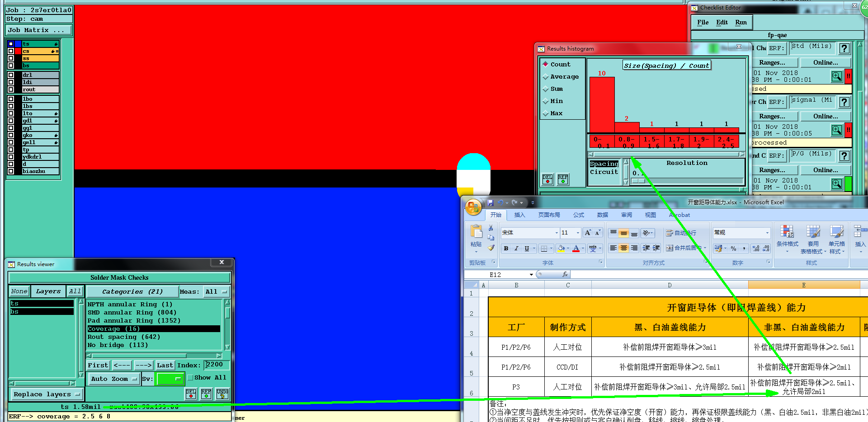Open the Excel font name dropdown
Viewport: 868px width, 422px height.
(557, 233)
